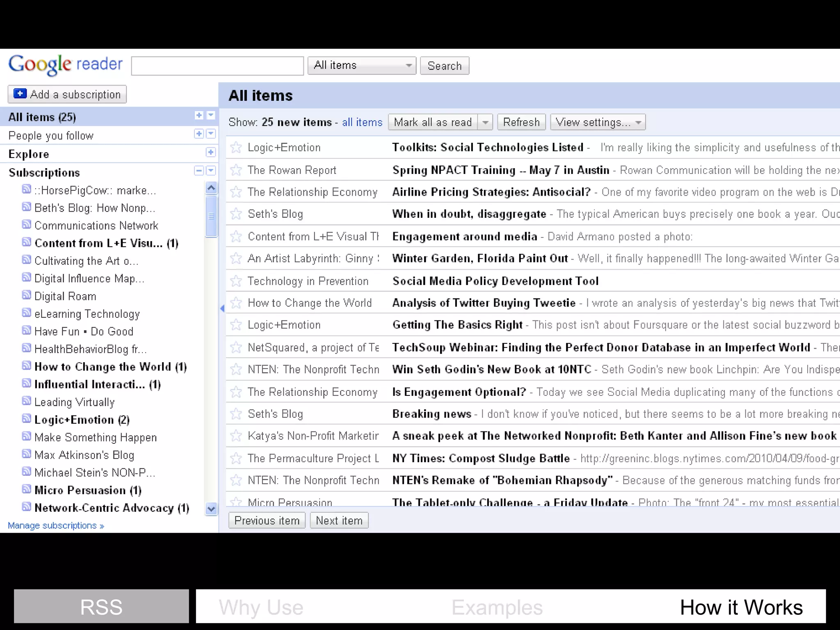Click Next item button

point(339,520)
